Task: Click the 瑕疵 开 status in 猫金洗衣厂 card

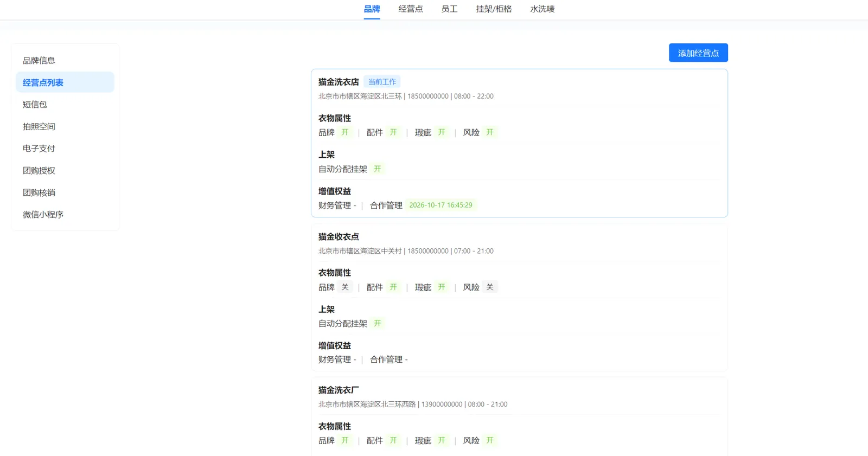Action: coord(442,441)
